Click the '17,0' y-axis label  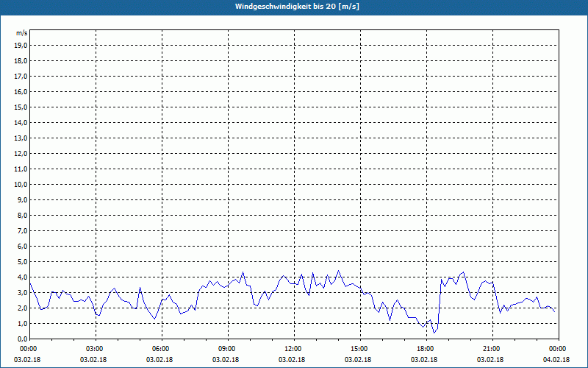pos(21,77)
